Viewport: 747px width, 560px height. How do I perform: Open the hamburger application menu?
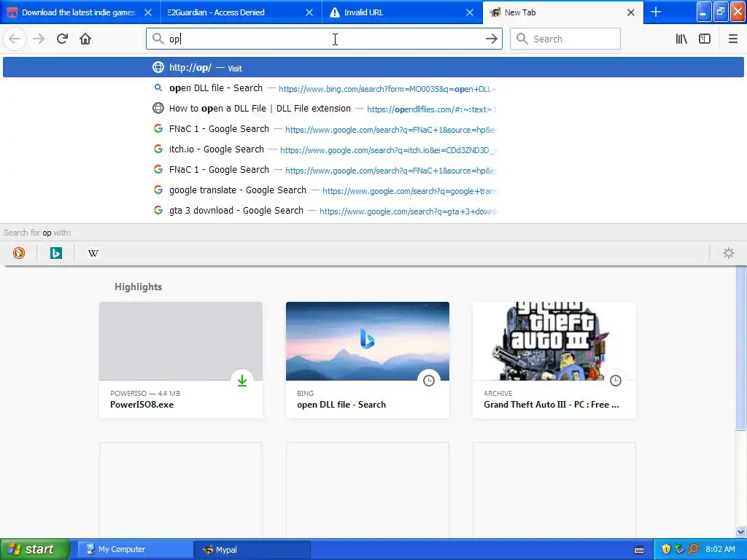[x=732, y=39]
